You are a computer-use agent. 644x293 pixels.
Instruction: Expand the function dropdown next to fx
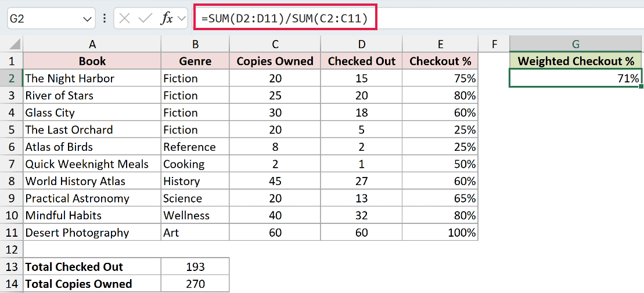(182, 19)
